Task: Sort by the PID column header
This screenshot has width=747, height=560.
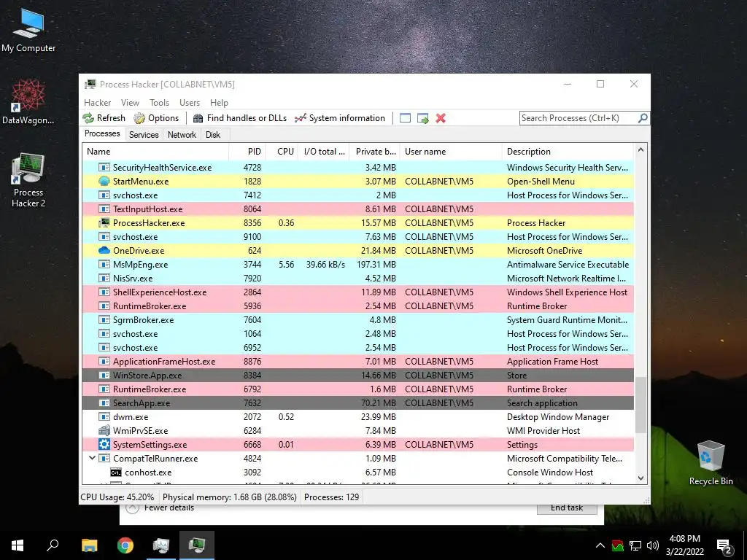Action: click(247, 152)
